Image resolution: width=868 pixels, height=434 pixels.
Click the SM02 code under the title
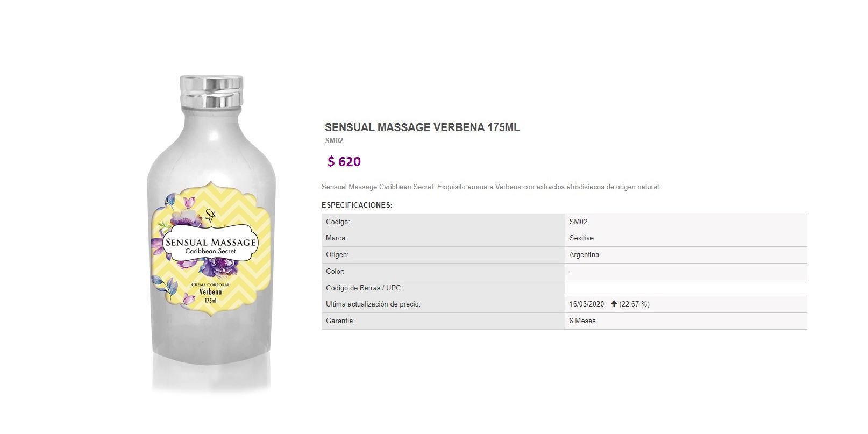(x=334, y=141)
